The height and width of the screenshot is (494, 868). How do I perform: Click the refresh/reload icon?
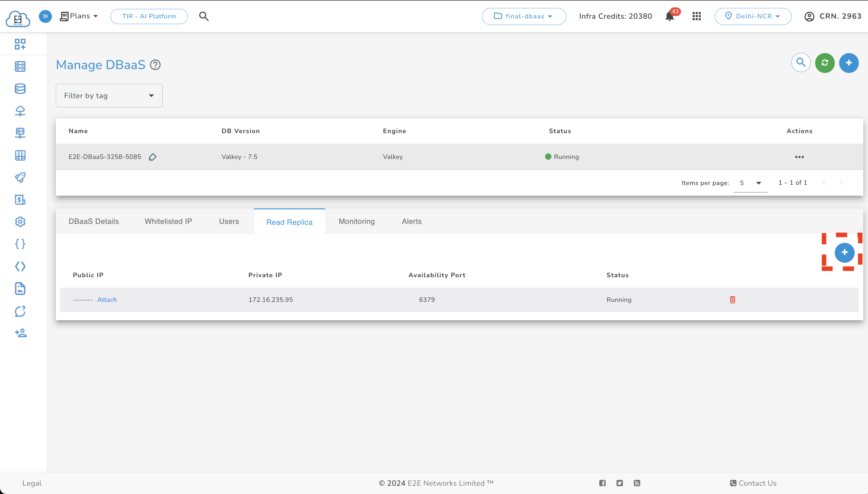(825, 63)
